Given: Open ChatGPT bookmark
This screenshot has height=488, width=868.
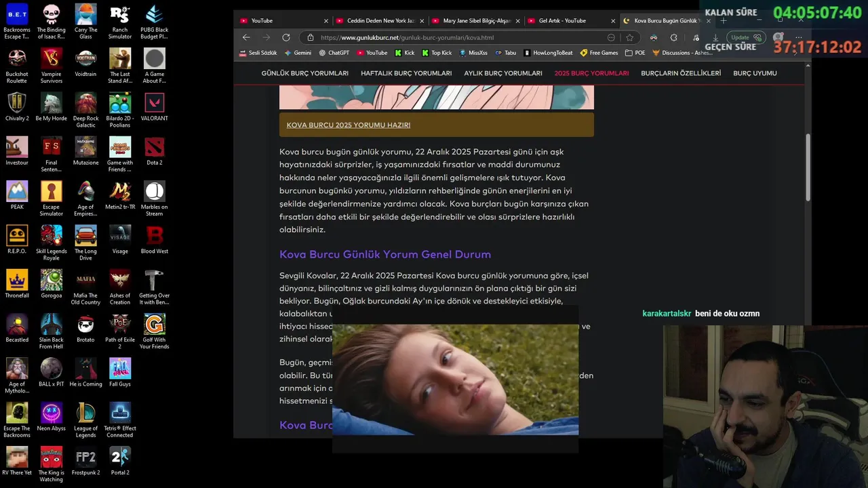Looking at the screenshot, I should pos(334,53).
